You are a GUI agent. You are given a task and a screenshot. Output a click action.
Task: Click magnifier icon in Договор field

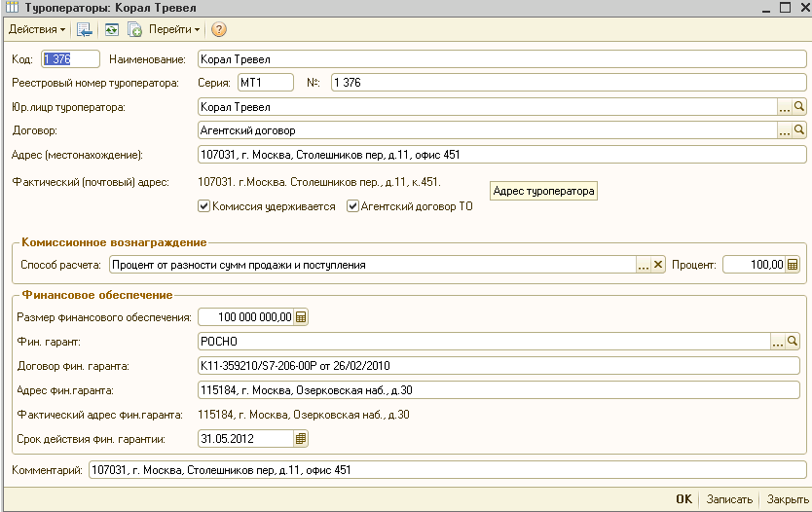click(x=799, y=130)
